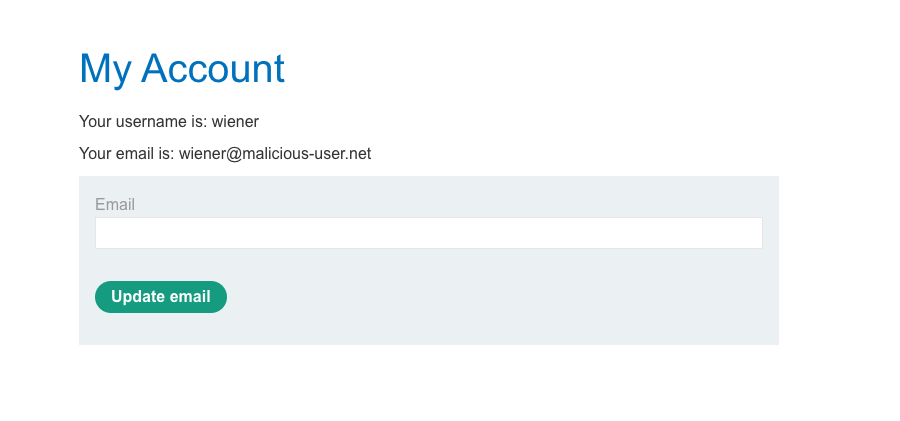Image resolution: width=900 pixels, height=421 pixels.
Task: Click the word "My" in the heading
Action: pos(104,68)
